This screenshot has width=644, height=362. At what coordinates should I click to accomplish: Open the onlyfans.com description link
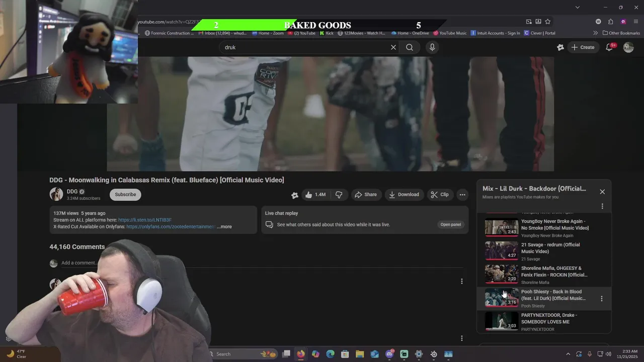[x=171, y=227]
